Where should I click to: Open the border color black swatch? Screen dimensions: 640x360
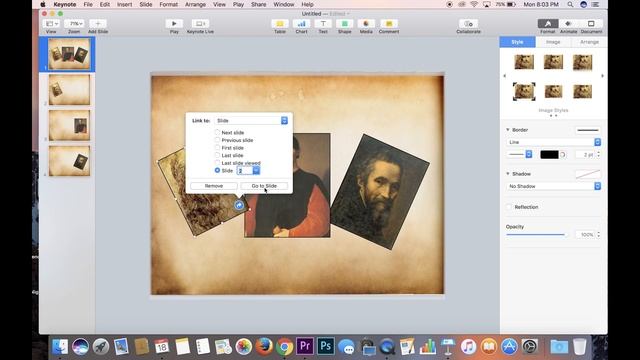pyautogui.click(x=549, y=155)
